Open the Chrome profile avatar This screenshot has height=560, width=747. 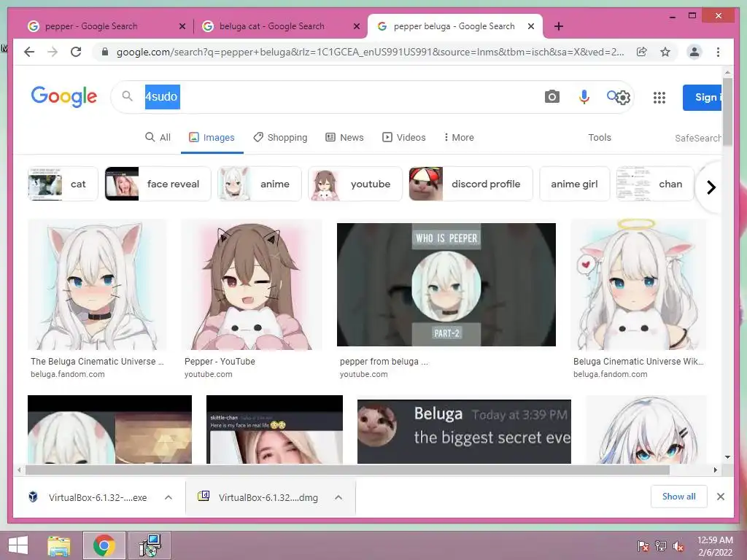pos(694,52)
